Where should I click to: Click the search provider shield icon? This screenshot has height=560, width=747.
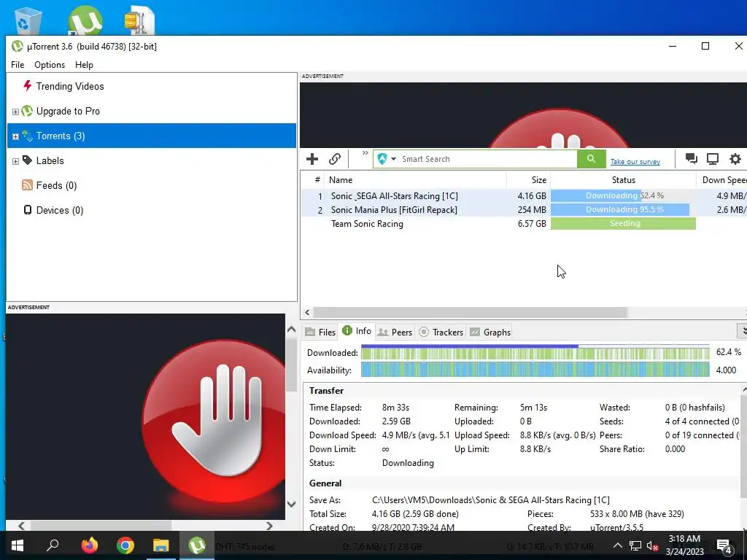coord(382,158)
